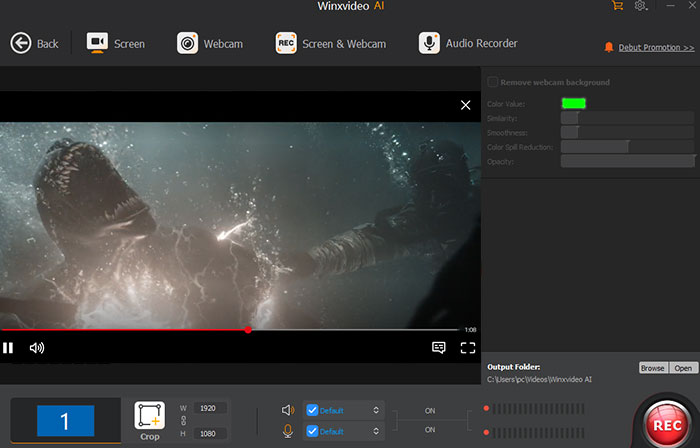Adjust the Similarity slider
The height and width of the screenshot is (448, 700).
tap(627, 118)
